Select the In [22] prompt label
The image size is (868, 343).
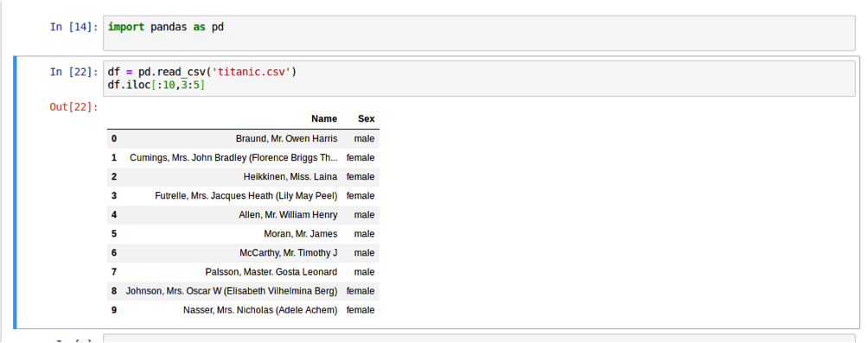point(74,72)
